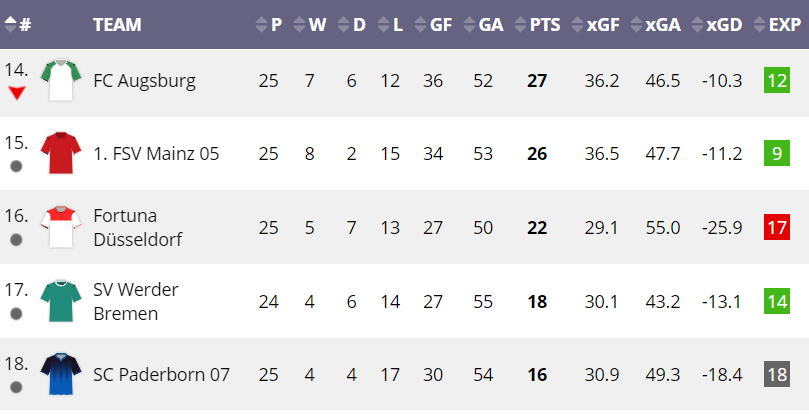Open 1. FSV Mainz 05 link
This screenshot has width=809, height=414.
pyautogui.click(x=156, y=154)
